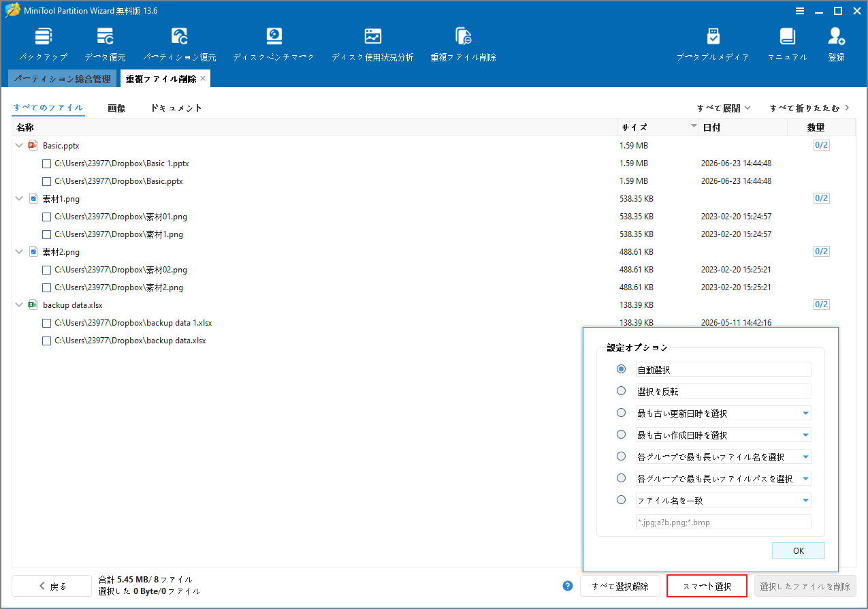Click the 0/2 count for backup data.xlsx
This screenshot has width=868, height=609.
point(821,304)
